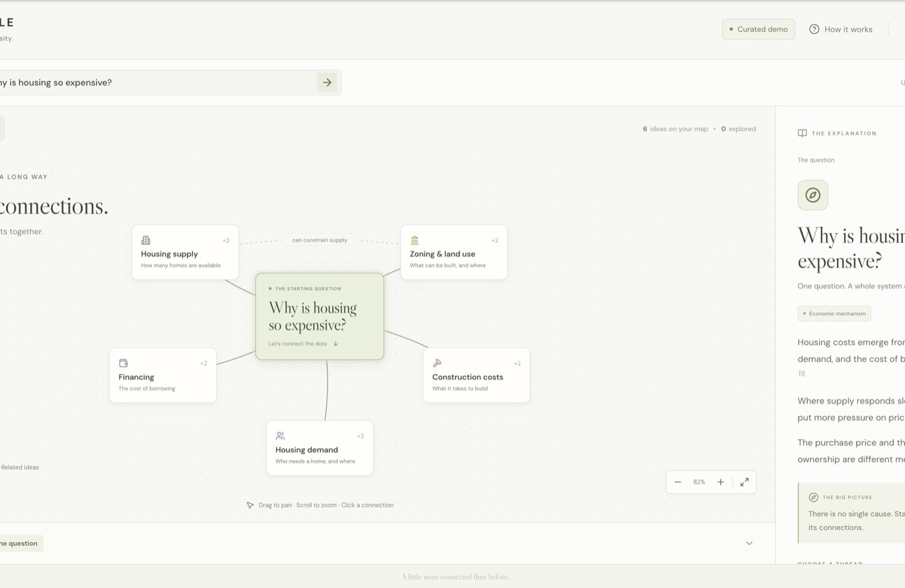Zoom in with the plus button
The height and width of the screenshot is (588, 905).
tap(720, 482)
